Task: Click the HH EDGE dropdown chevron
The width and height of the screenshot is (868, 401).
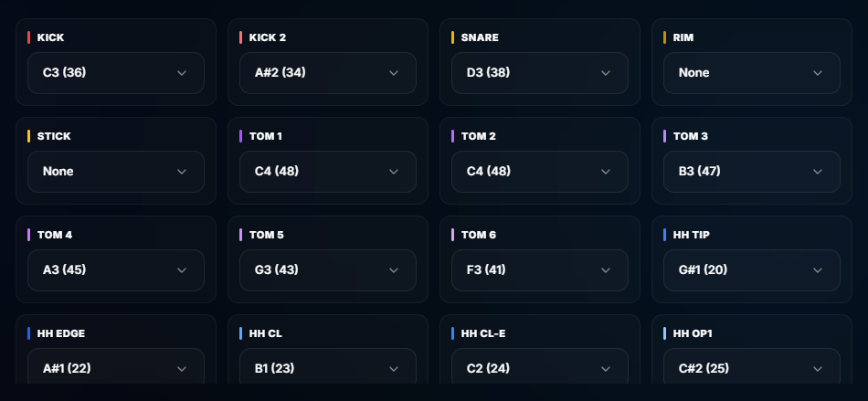Action: point(182,369)
